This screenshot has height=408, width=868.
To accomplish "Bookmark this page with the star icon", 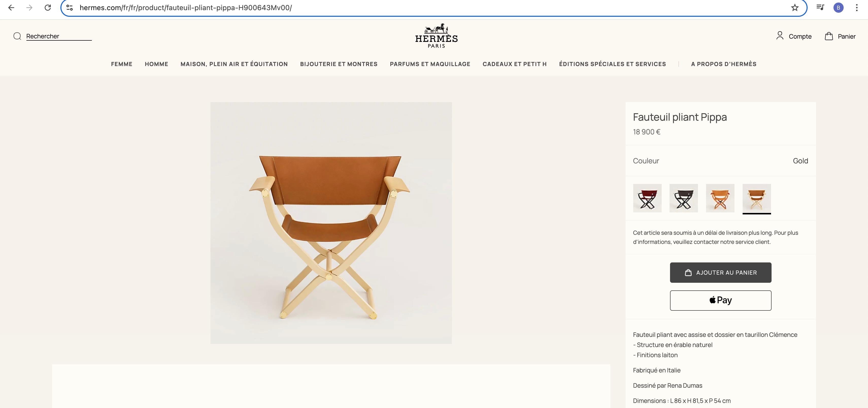I will (x=795, y=7).
